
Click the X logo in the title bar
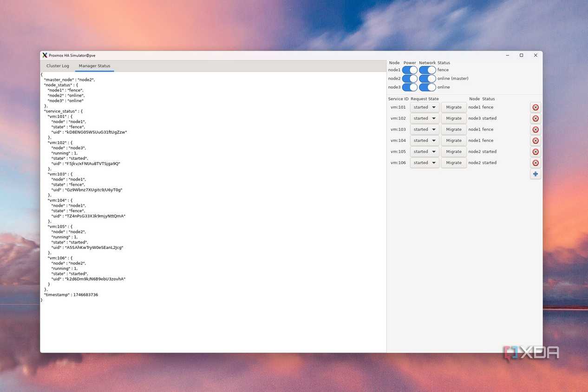tap(45, 55)
